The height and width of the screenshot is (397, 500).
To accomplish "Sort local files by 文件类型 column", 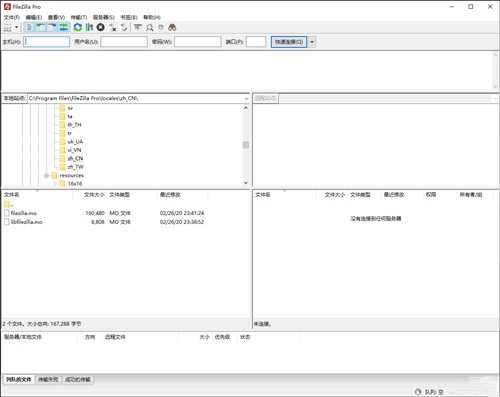I will point(132,195).
